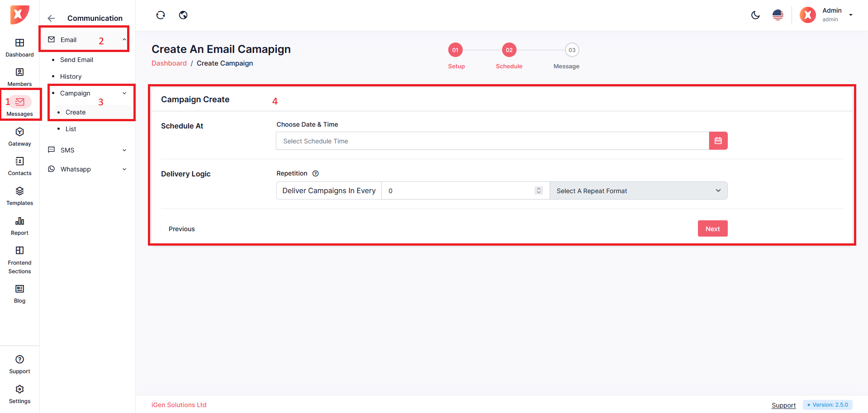
Task: Click the calendar icon for schedule time
Action: [718, 141]
